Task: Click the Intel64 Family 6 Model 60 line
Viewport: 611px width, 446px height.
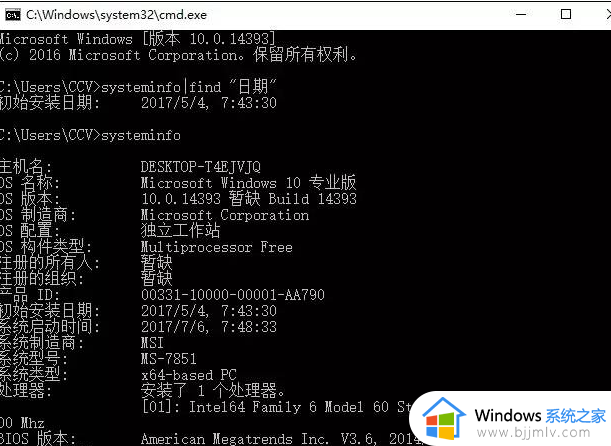Action: click(x=277, y=407)
